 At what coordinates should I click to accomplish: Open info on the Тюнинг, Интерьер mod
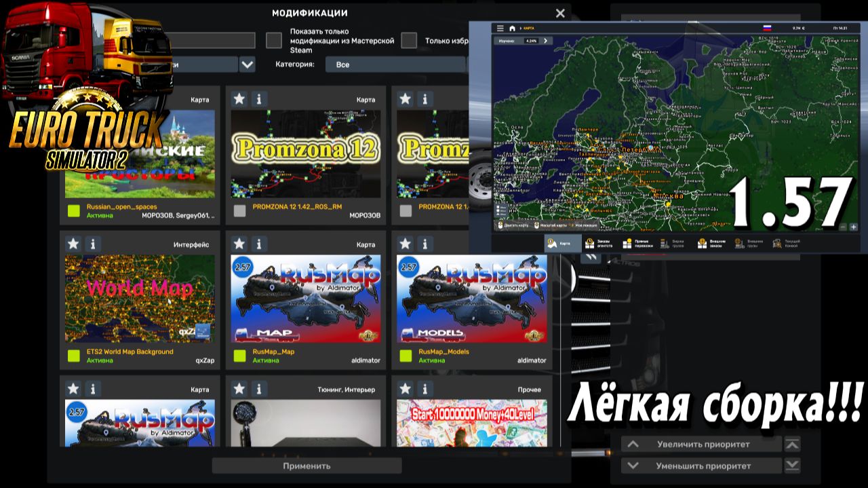tap(259, 389)
